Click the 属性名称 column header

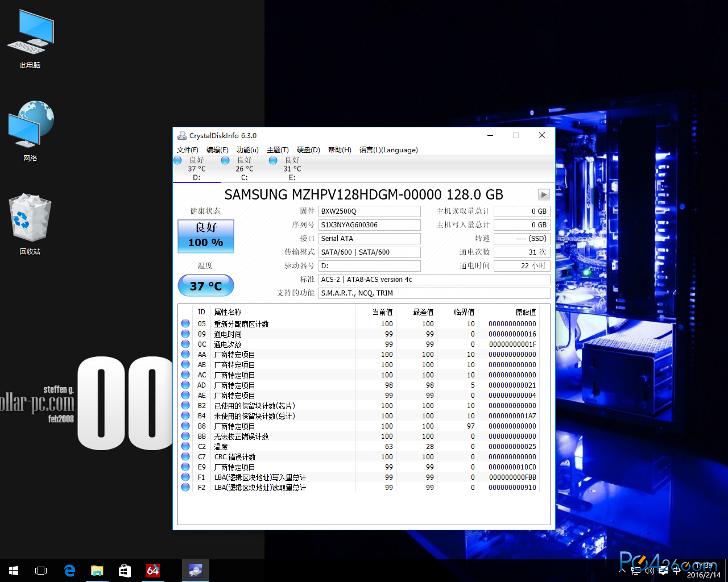click(x=283, y=312)
